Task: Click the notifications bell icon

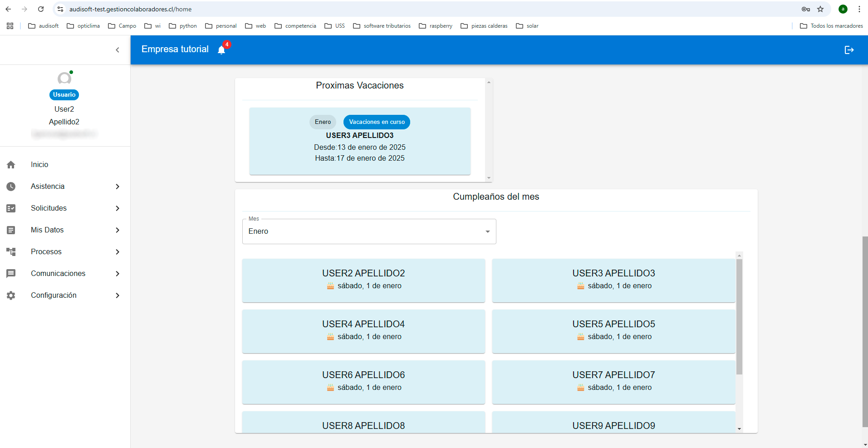Action: pos(221,50)
